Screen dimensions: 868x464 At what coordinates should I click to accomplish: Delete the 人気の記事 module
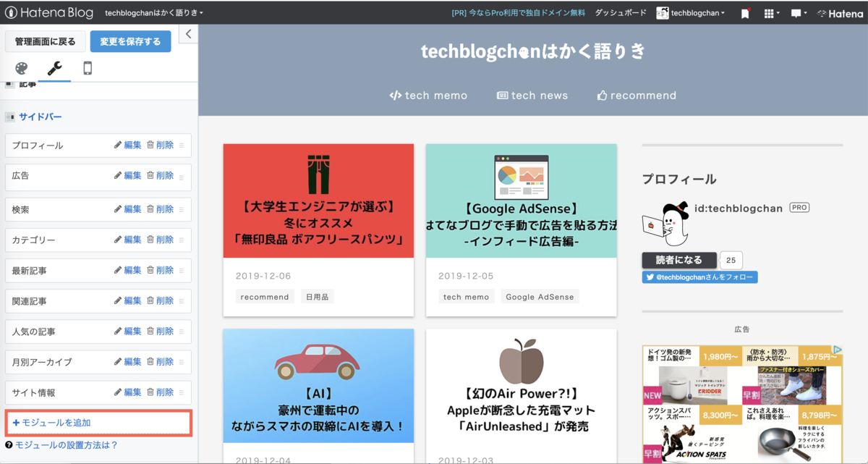click(x=161, y=332)
